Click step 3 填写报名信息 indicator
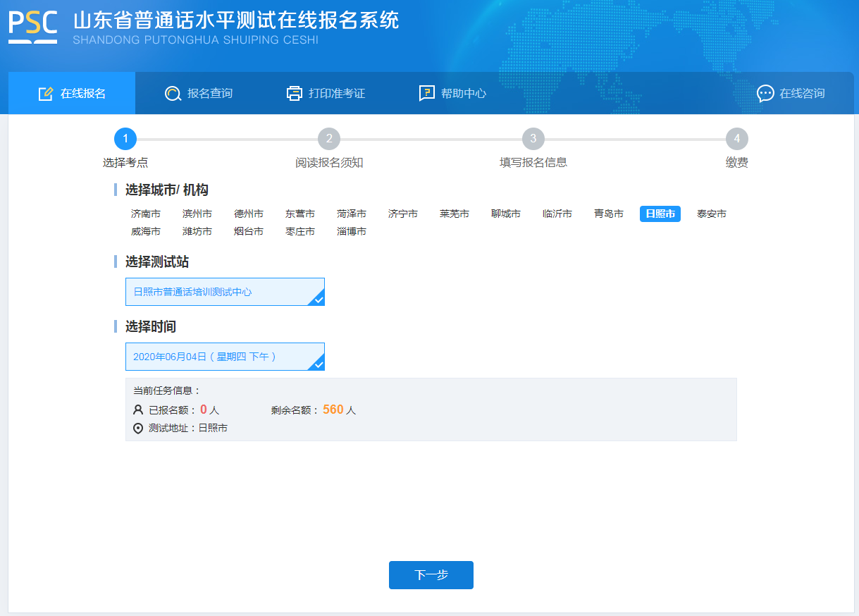Viewport: 859px width, 616px height. [x=533, y=139]
